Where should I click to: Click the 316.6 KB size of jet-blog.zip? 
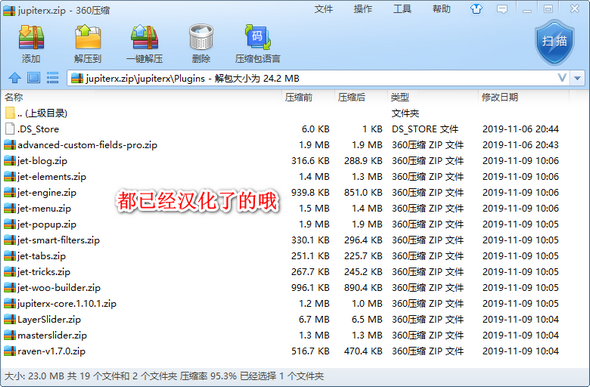pos(310,161)
